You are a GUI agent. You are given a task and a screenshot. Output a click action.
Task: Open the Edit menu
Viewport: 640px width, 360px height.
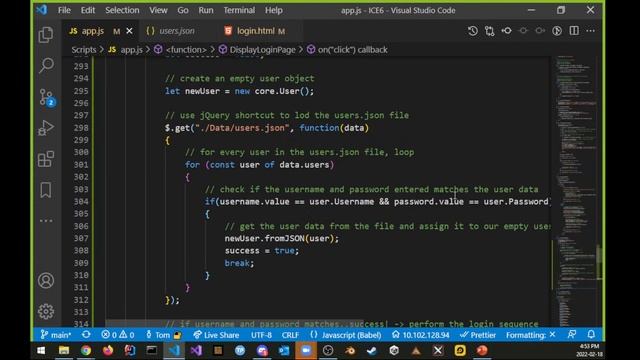click(87, 10)
